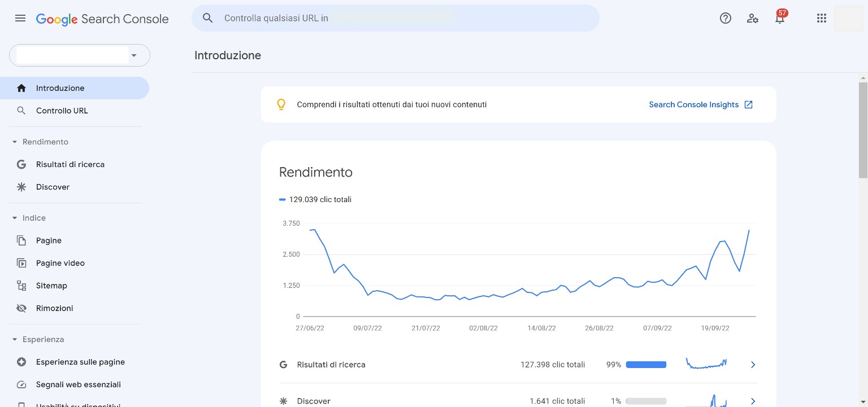Click the Discover sparkline thumbnail

pyautogui.click(x=706, y=400)
